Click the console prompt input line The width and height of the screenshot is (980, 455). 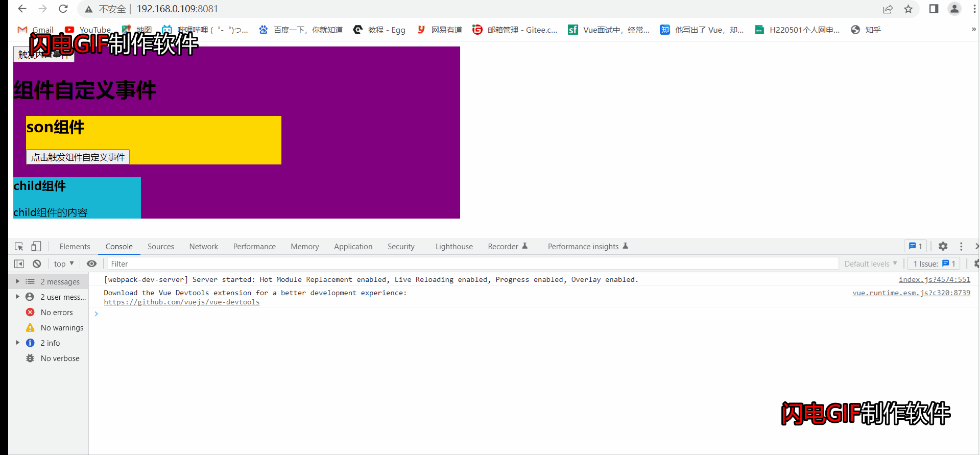click(534, 314)
